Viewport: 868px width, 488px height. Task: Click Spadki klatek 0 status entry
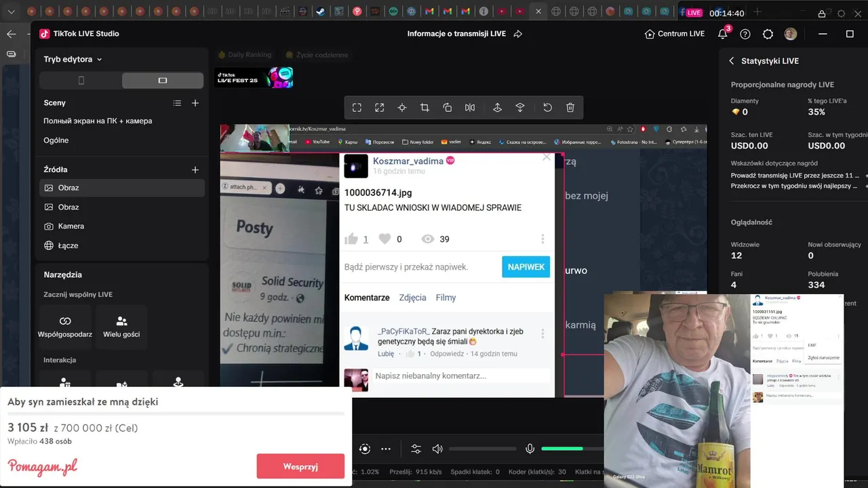point(475,472)
